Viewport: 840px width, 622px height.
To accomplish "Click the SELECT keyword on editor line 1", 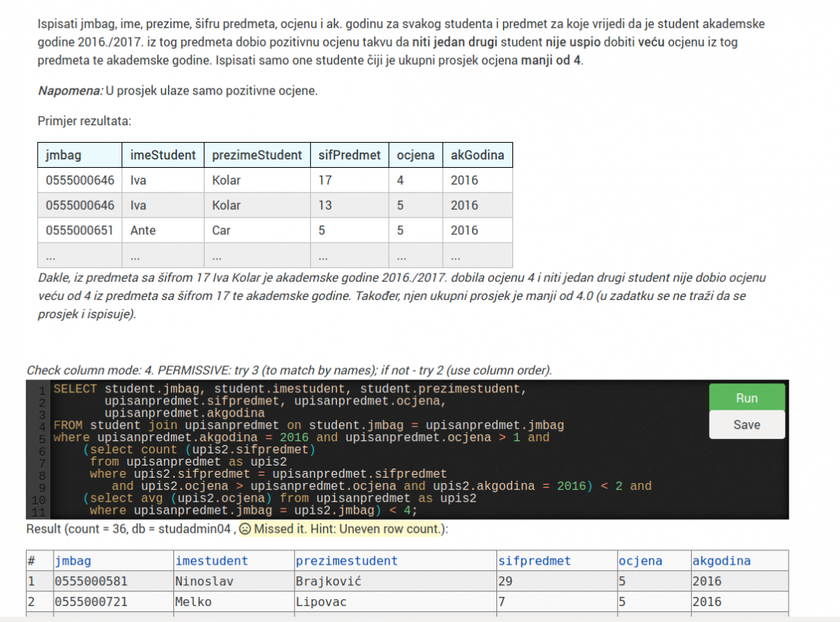I will [x=75, y=388].
